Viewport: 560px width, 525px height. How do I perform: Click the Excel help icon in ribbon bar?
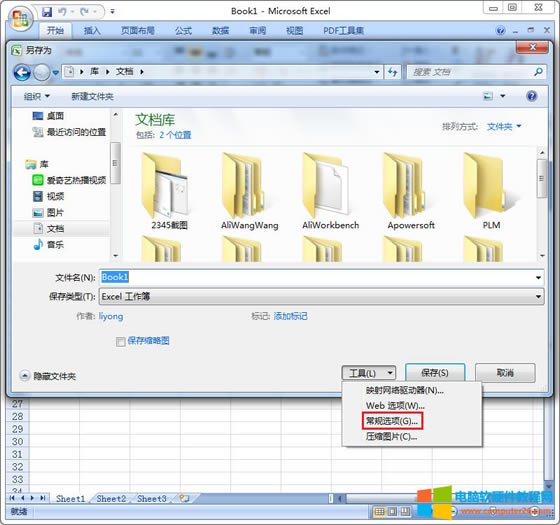coord(501,30)
